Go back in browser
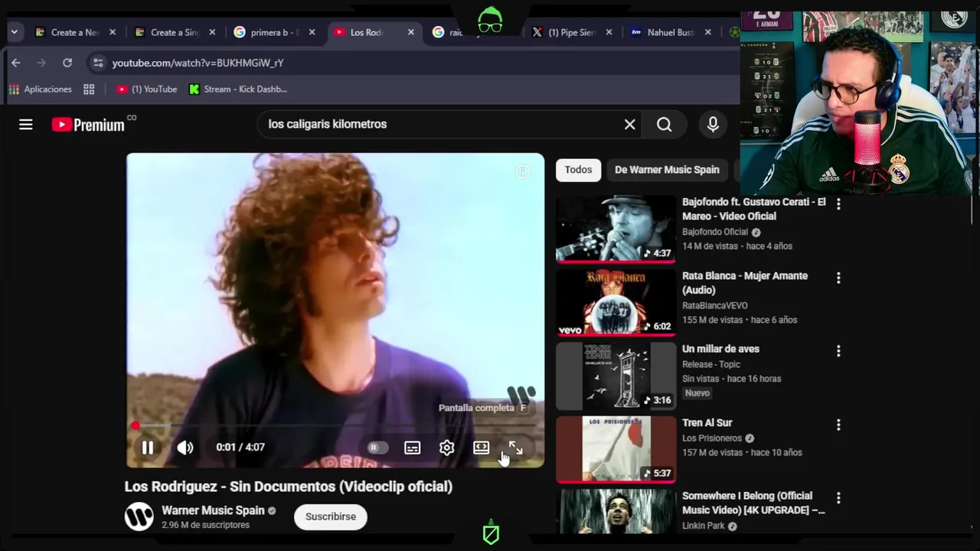Viewport: 980px width, 551px height. (x=16, y=63)
